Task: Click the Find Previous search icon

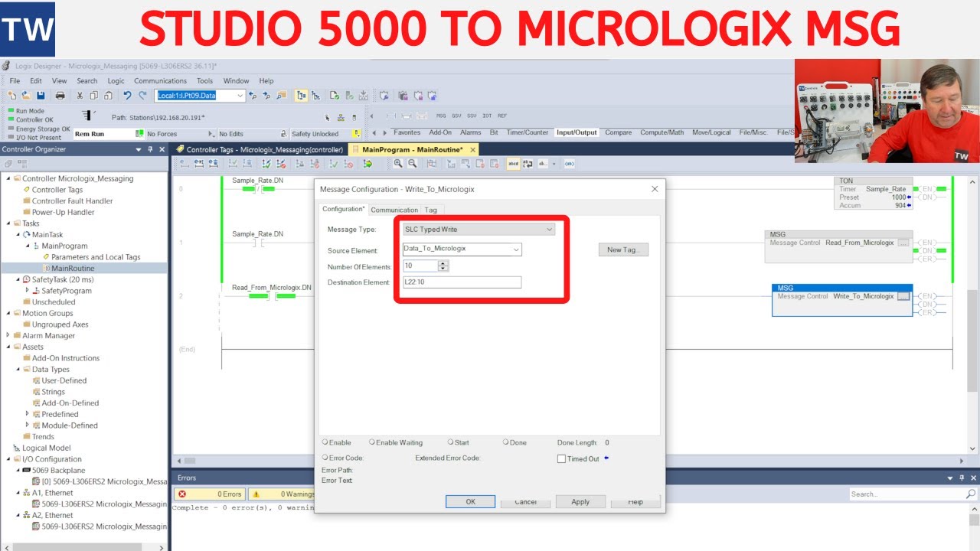Action: tap(252, 96)
